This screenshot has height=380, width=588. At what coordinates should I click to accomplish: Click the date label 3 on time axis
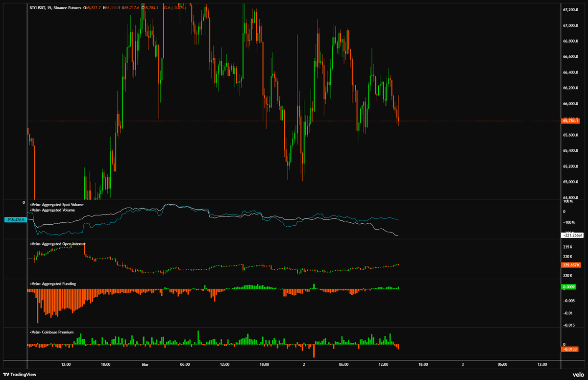point(463,364)
